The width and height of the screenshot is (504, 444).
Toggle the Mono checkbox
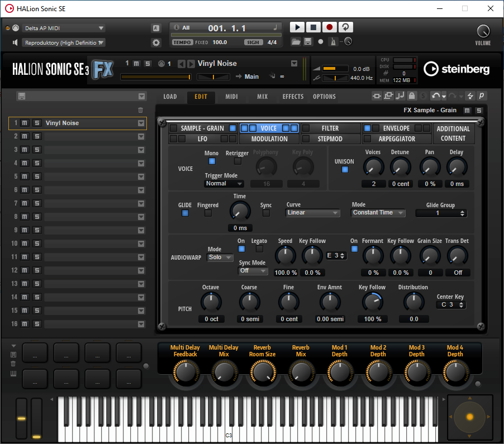[212, 161]
